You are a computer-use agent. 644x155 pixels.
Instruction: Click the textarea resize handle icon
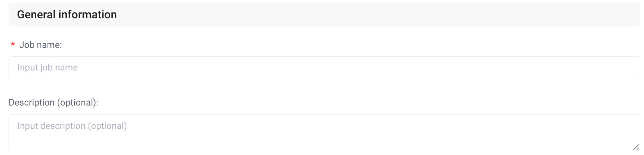(636, 147)
